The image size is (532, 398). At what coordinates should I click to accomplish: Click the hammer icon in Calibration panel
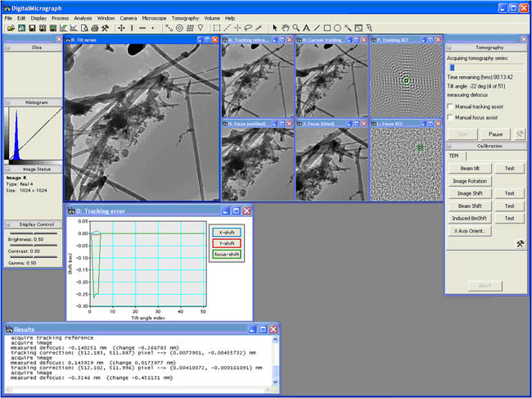(520, 243)
